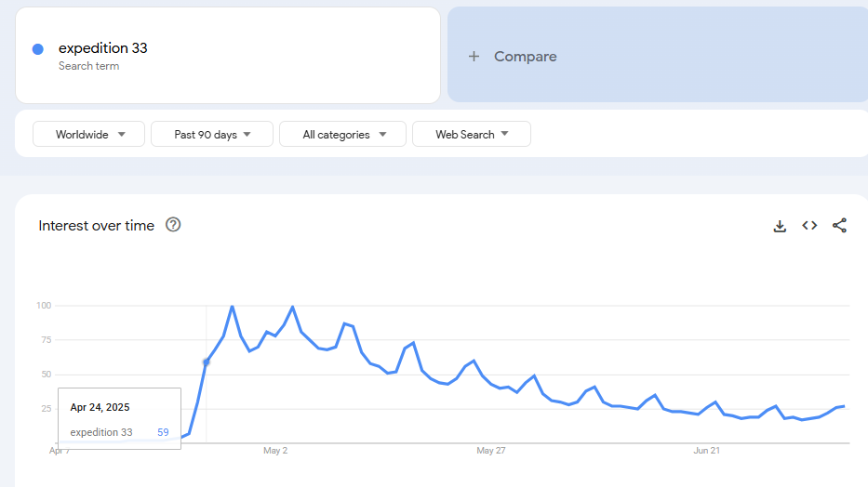Image resolution: width=868 pixels, height=487 pixels.
Task: Click the Apr 24, 2025 tooltip box
Action: point(120,418)
